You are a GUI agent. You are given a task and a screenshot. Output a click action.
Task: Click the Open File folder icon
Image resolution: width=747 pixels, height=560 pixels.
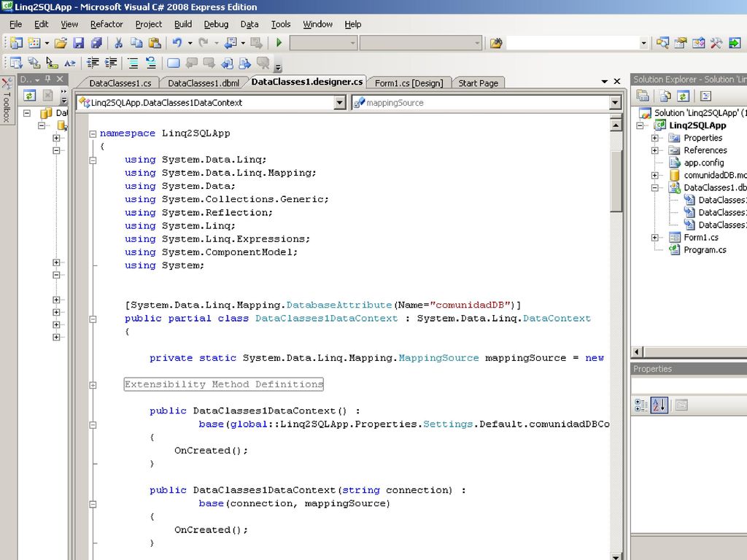[x=61, y=43]
